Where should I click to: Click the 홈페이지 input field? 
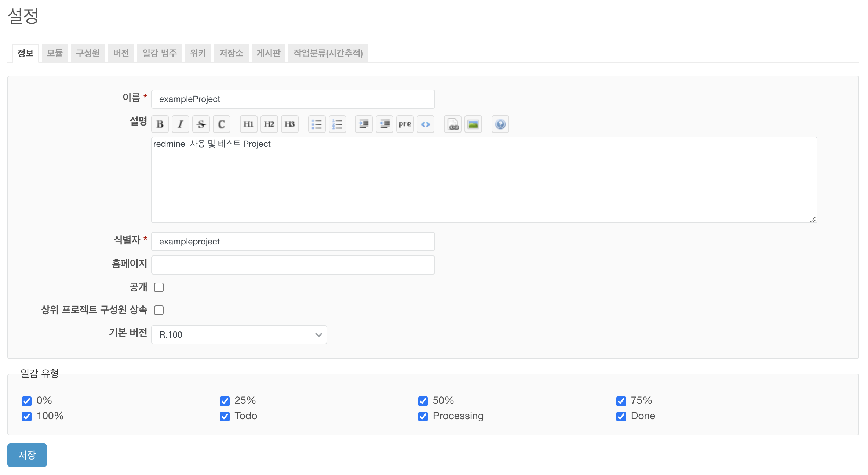tap(293, 265)
